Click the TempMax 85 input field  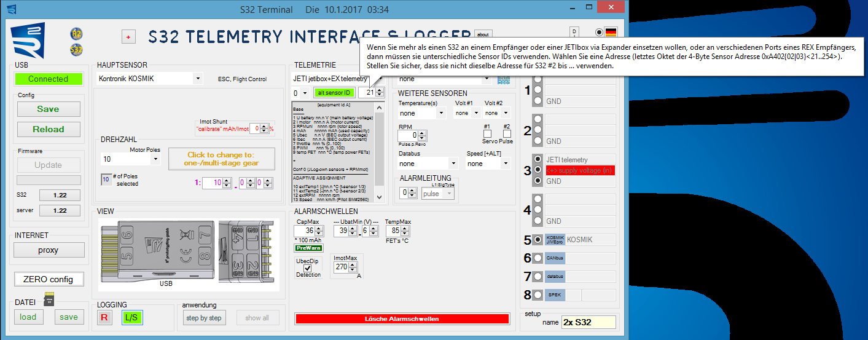pos(394,231)
